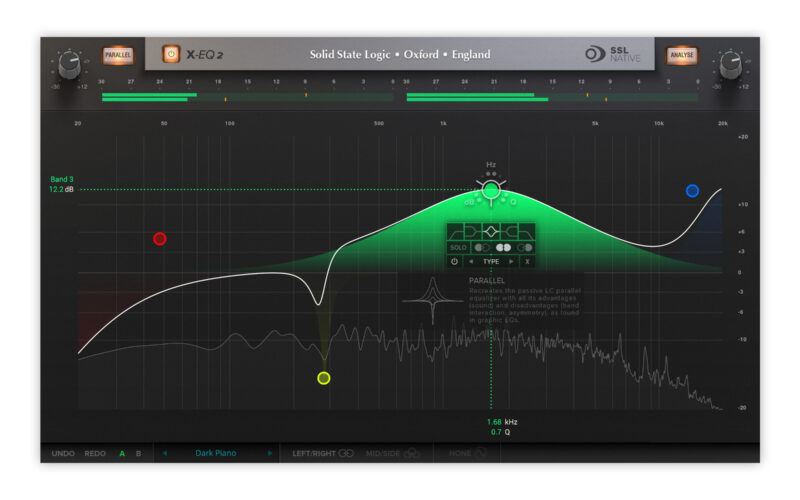This screenshot has width=800, height=500.
Task: Toggle the ANALYSE button
Action: (682, 55)
